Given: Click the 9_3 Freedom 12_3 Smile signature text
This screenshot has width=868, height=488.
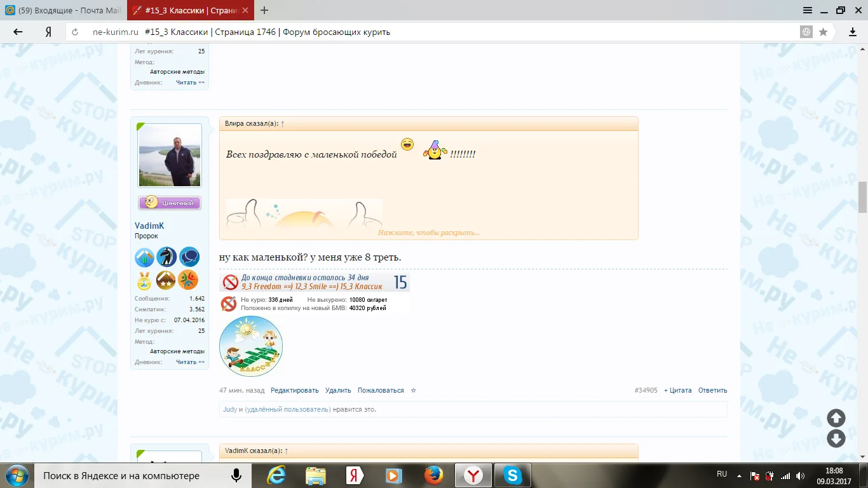Looking at the screenshot, I should 312,287.
